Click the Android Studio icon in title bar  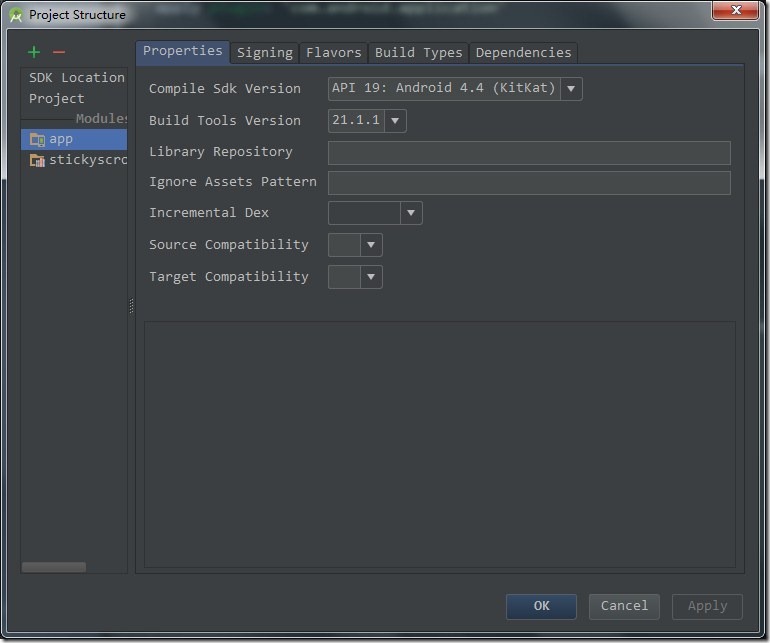click(15, 15)
